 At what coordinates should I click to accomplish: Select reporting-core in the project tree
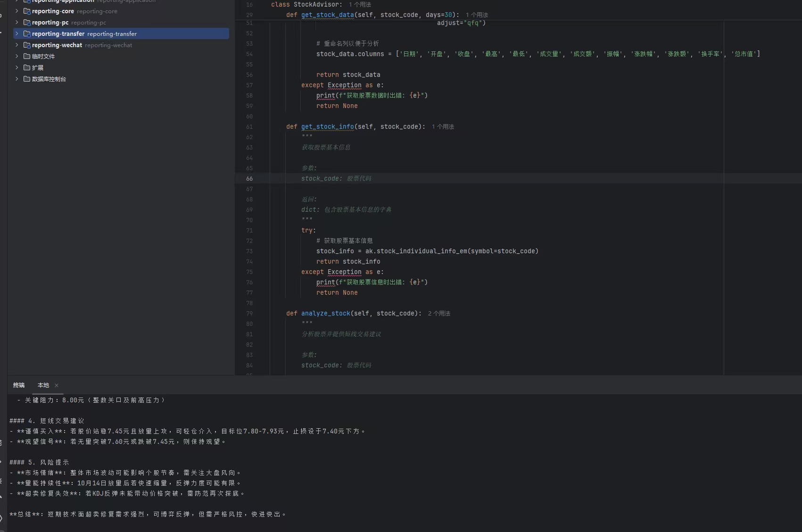pos(53,11)
